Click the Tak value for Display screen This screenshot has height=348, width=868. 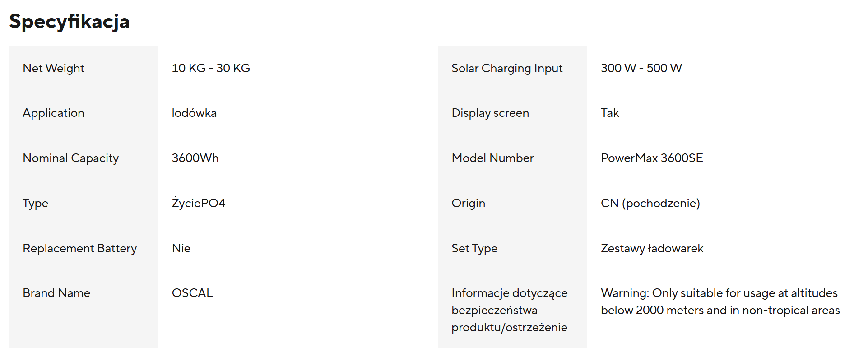click(x=610, y=113)
